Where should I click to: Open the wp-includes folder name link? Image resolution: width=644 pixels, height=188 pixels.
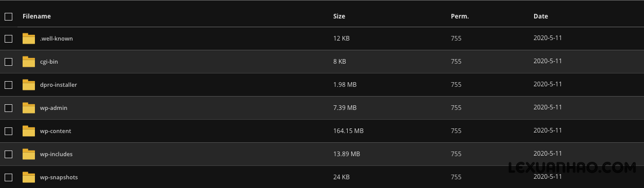click(56, 154)
